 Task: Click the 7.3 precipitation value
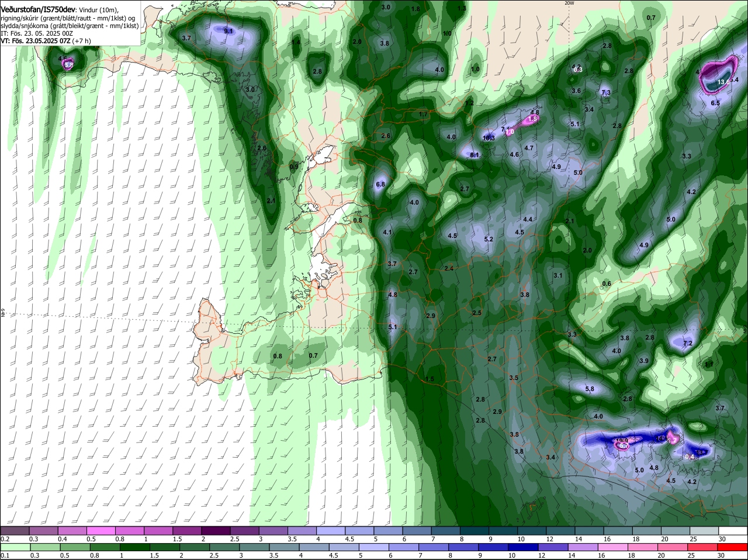[606, 92]
